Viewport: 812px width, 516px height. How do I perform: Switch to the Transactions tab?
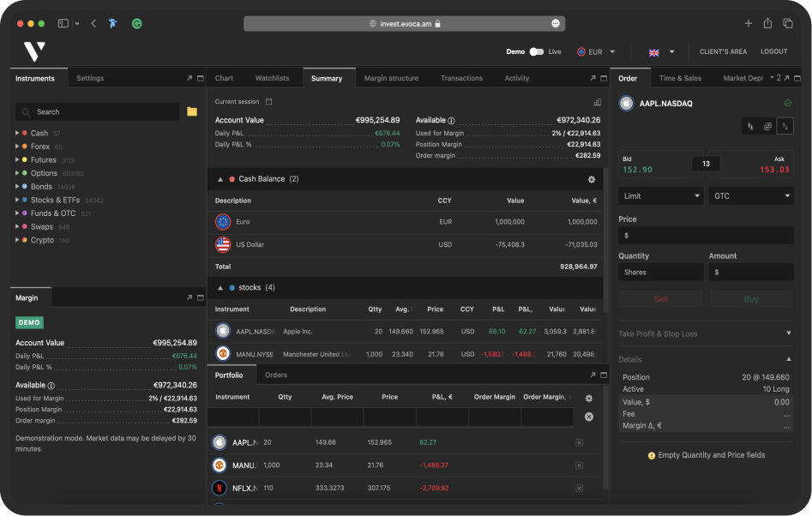click(461, 78)
